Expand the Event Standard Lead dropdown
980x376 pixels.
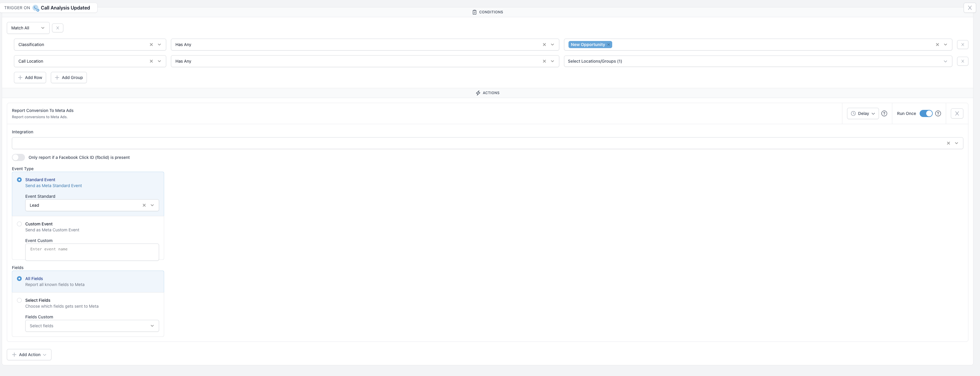[152, 205]
